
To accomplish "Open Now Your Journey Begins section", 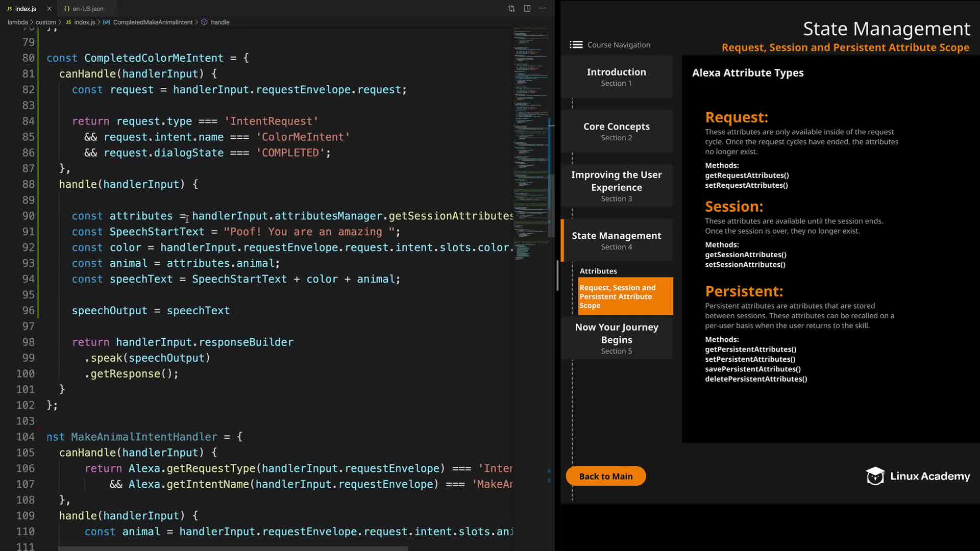I will [616, 338].
